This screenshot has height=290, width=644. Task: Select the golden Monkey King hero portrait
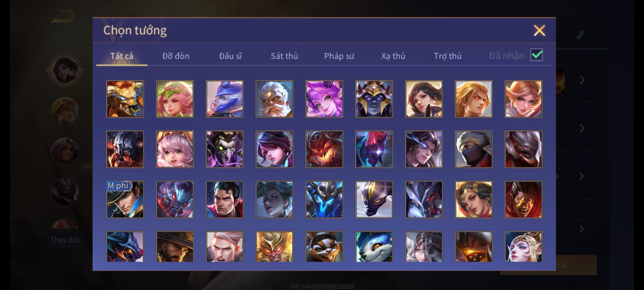coord(275,247)
